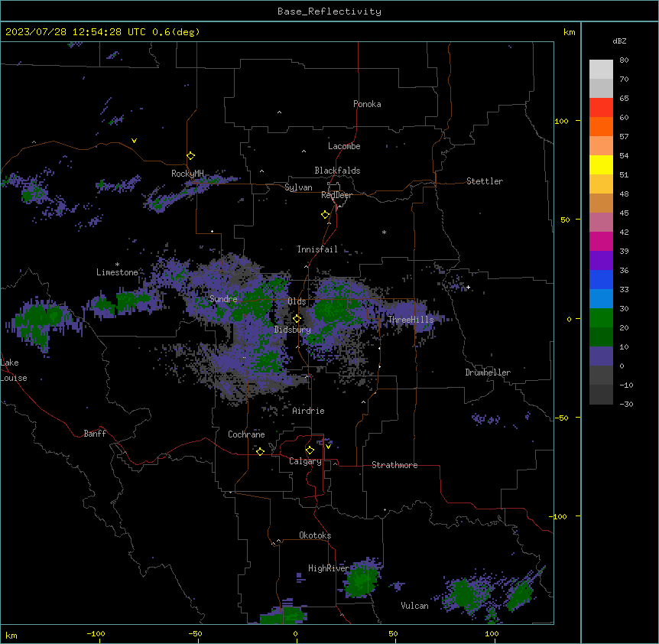The width and height of the screenshot is (659, 644).
Task: Click the Okotoks label
Action: tap(315, 535)
